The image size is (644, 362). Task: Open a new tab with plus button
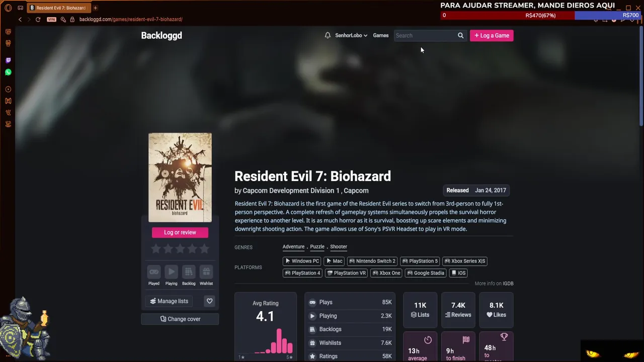(95, 8)
